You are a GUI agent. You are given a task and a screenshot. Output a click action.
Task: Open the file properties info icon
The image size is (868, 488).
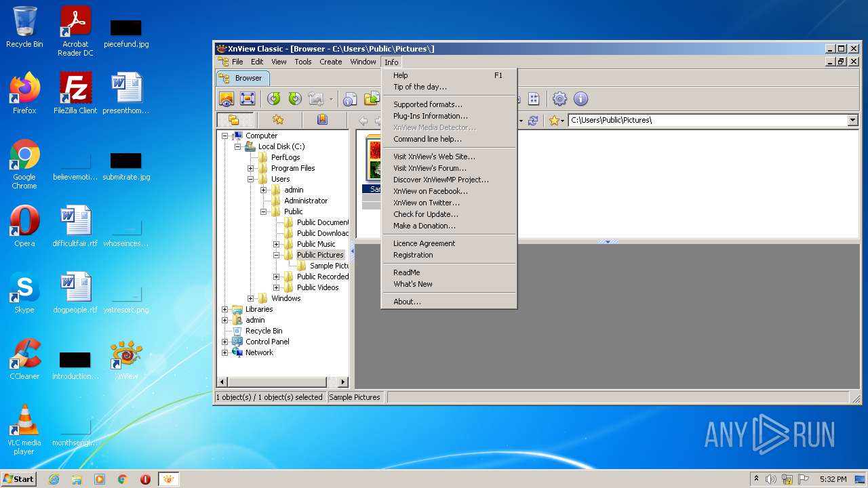click(x=350, y=99)
